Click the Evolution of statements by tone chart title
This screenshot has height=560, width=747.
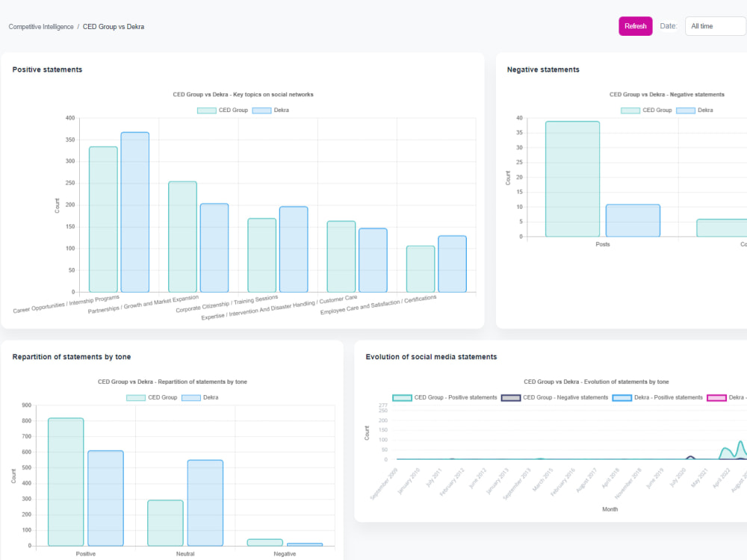tap(596, 382)
